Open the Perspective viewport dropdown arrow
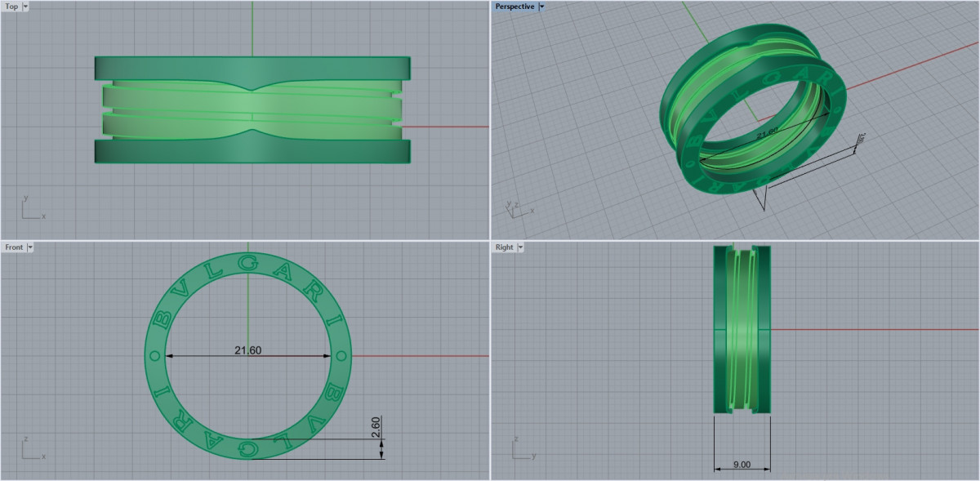 click(x=542, y=7)
